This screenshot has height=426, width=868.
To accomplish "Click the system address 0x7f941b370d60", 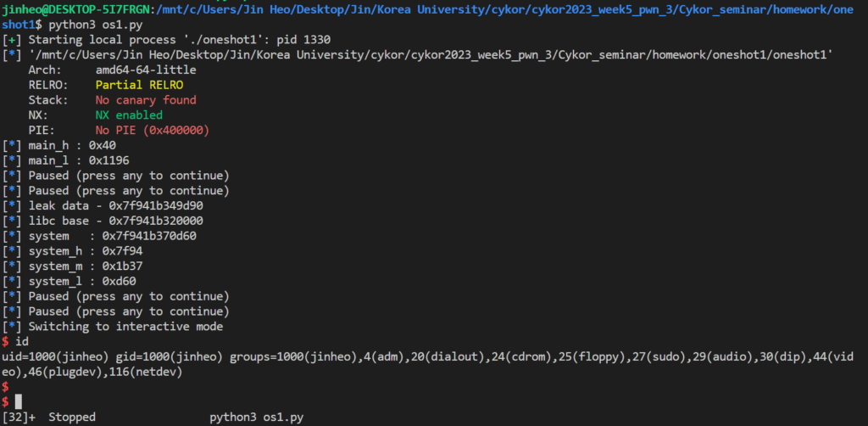I will (149, 236).
